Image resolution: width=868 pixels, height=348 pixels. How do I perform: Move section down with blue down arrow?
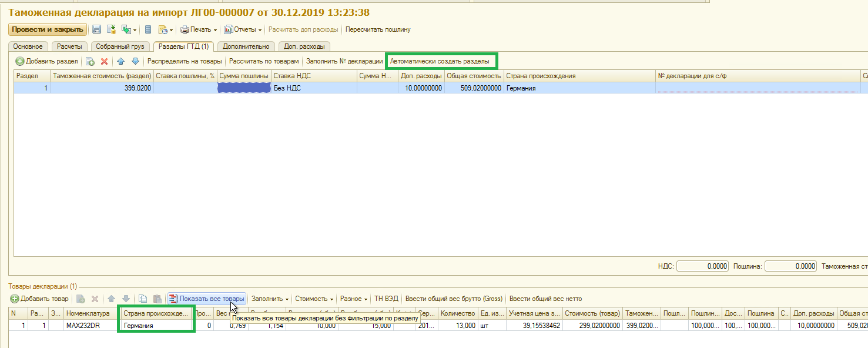135,61
